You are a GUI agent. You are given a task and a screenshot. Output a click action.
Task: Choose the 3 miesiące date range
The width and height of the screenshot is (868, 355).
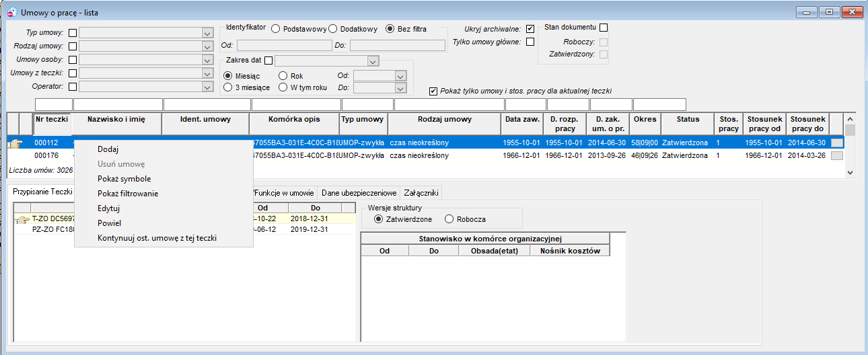click(x=228, y=87)
